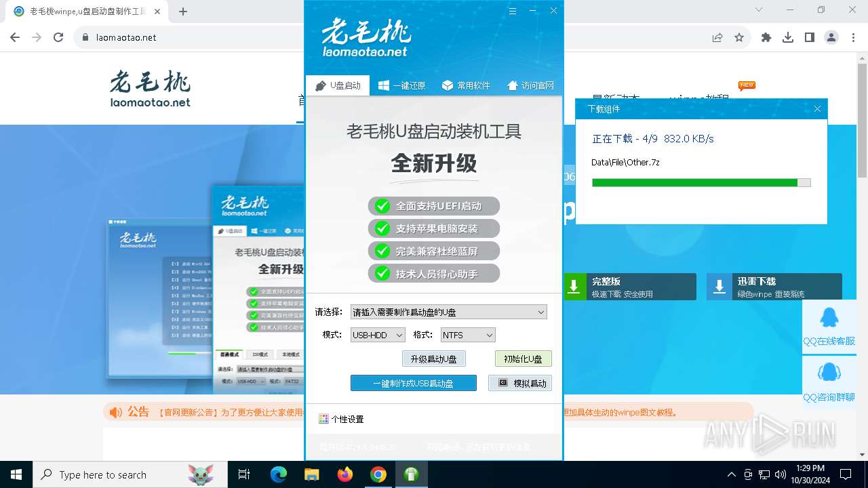Open the 一键还原 tab
This screenshot has height=488, width=868.
click(401, 85)
